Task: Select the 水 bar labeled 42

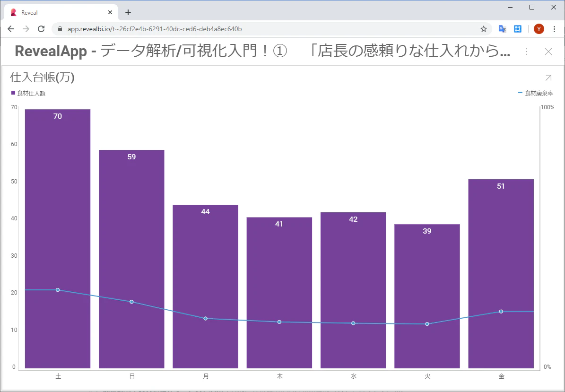Action: [x=353, y=290]
